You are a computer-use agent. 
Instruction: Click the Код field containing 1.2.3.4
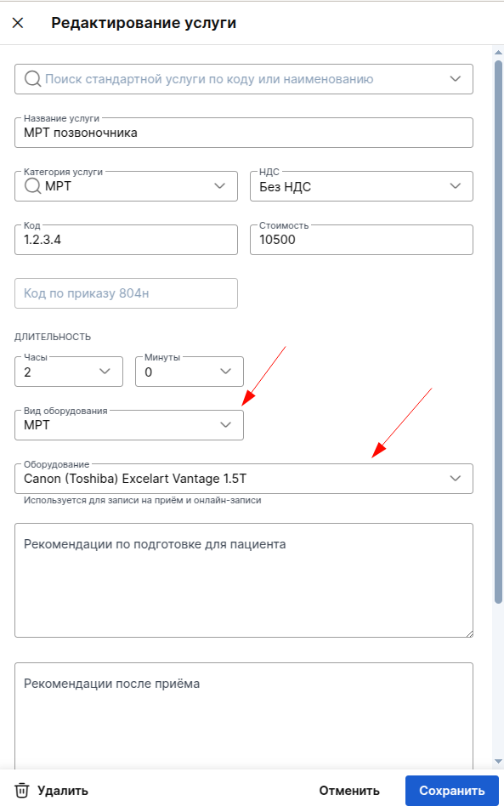tap(127, 239)
